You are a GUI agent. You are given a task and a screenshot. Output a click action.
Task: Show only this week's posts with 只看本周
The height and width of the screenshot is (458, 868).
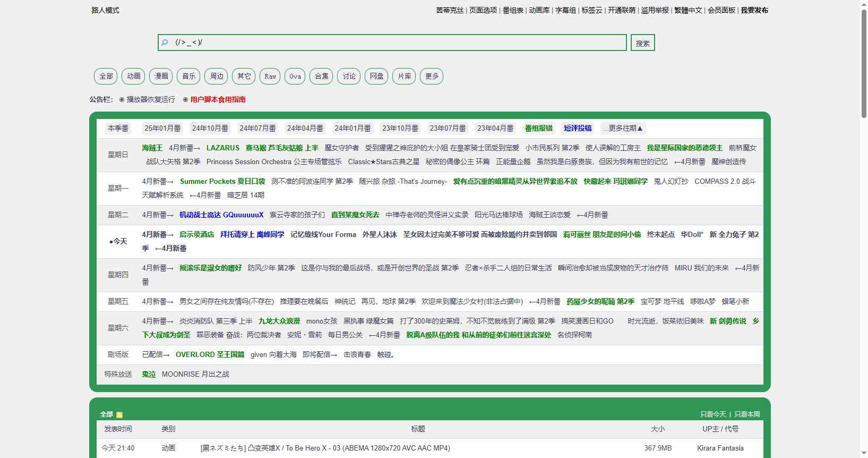[747, 414]
